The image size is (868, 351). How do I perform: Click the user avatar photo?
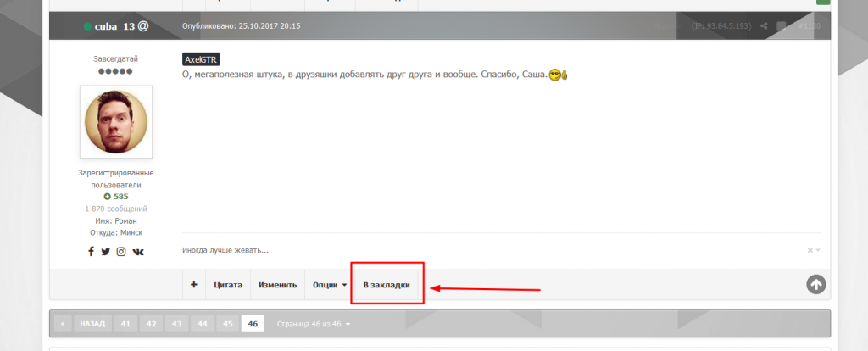point(116,122)
